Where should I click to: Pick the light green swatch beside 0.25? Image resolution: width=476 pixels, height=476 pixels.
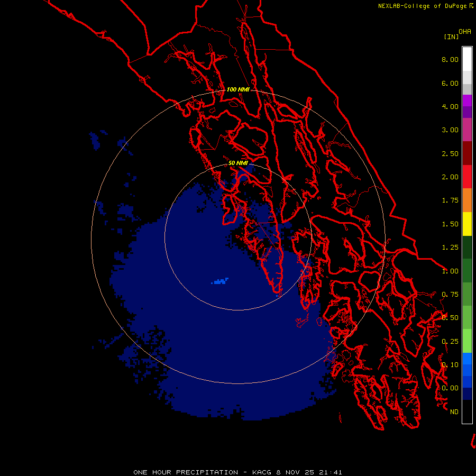[467, 341]
